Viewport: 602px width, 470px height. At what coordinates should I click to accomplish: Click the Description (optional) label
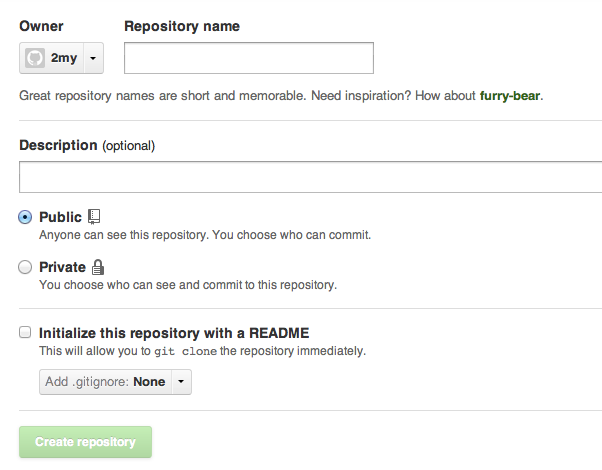coord(87,145)
